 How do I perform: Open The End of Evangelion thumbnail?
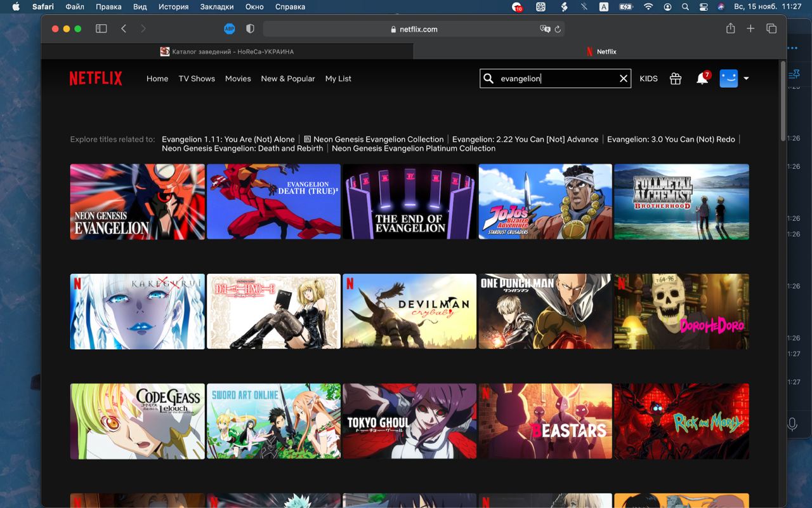click(409, 202)
